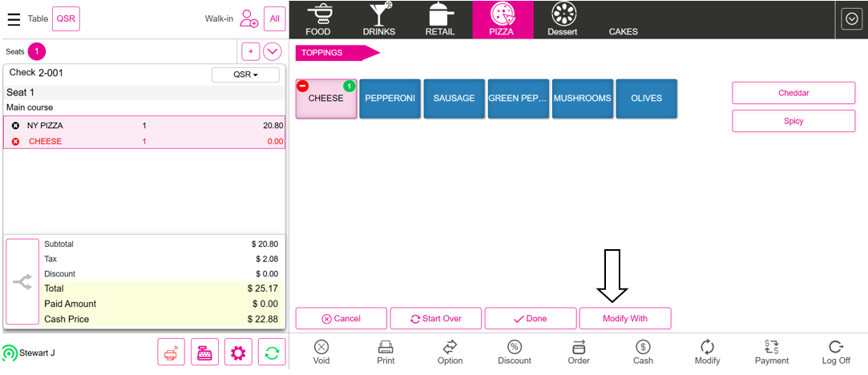Viewport: 868px width, 375px height.
Task: Expand the top-right category dropdown arrow
Action: (850, 19)
